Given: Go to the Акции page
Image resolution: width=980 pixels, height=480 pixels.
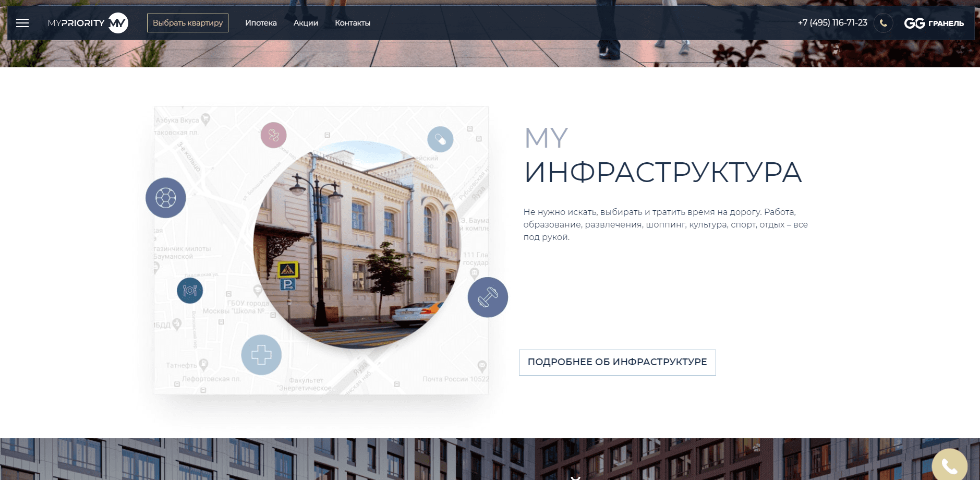Looking at the screenshot, I should [x=306, y=23].
